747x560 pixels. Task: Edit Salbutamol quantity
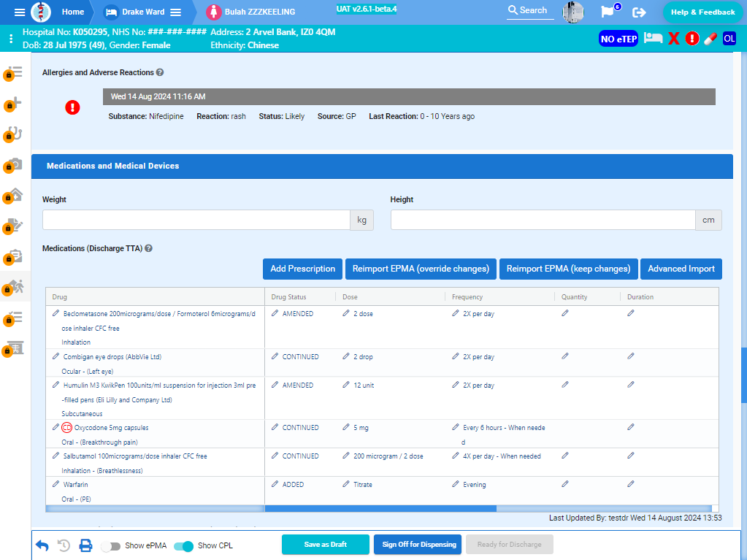pos(565,456)
